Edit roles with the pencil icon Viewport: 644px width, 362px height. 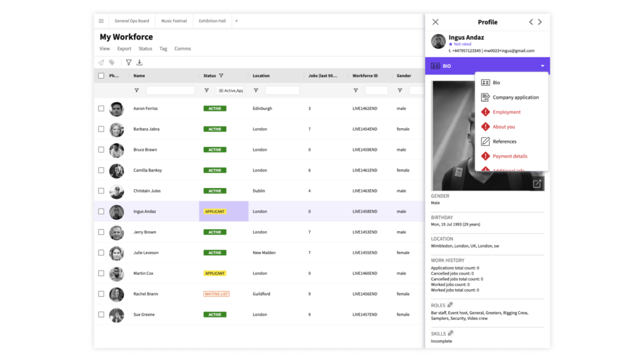coord(450,305)
